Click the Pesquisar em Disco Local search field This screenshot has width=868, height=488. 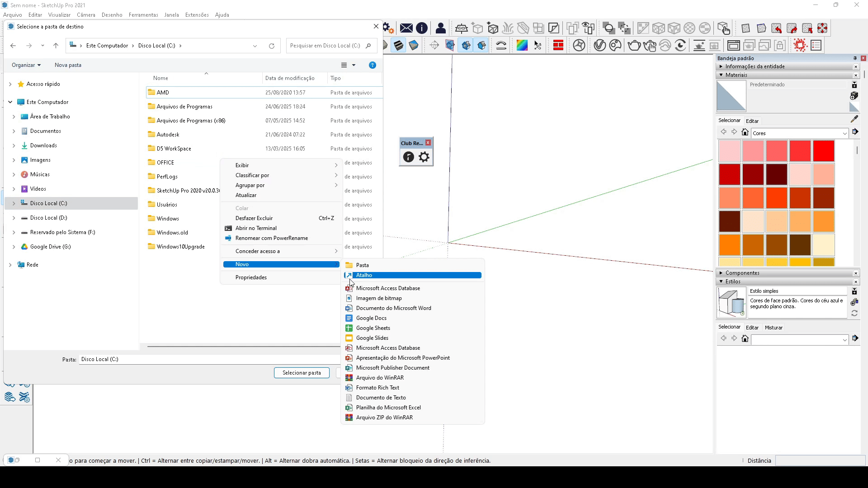[x=325, y=46]
